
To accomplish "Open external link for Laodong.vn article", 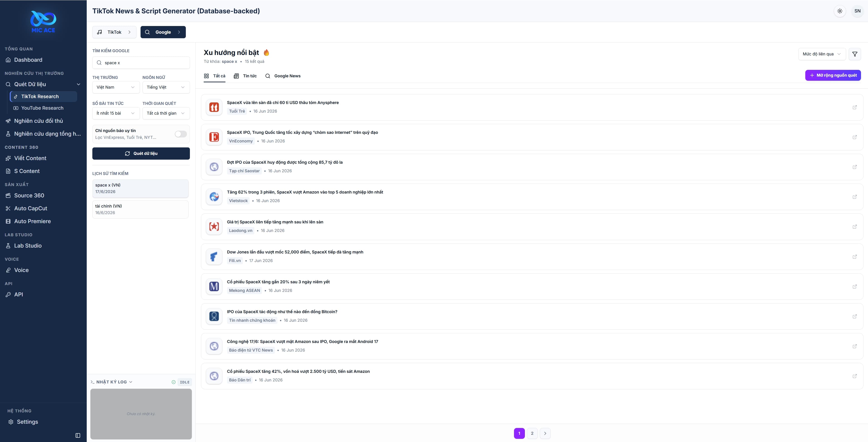I will 854,227.
